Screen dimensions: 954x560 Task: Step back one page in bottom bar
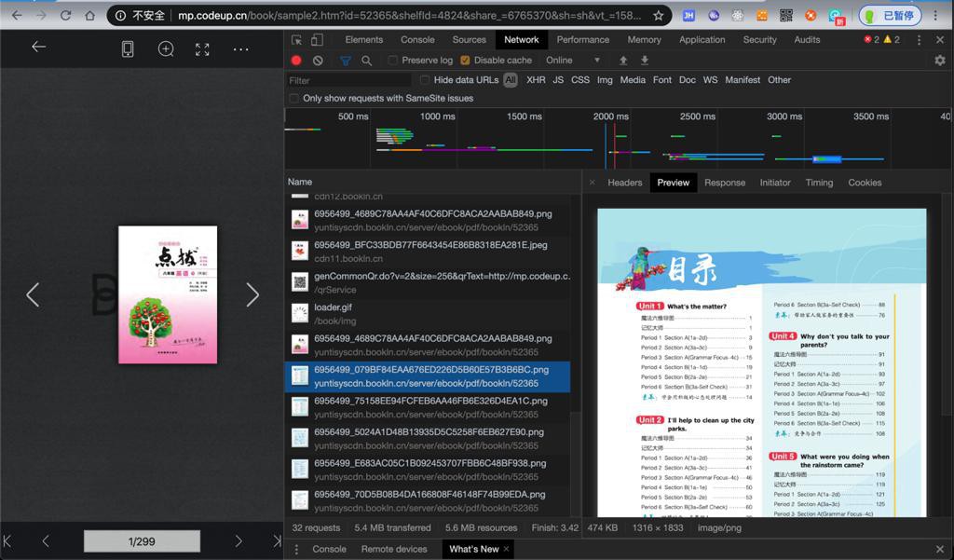coord(46,540)
